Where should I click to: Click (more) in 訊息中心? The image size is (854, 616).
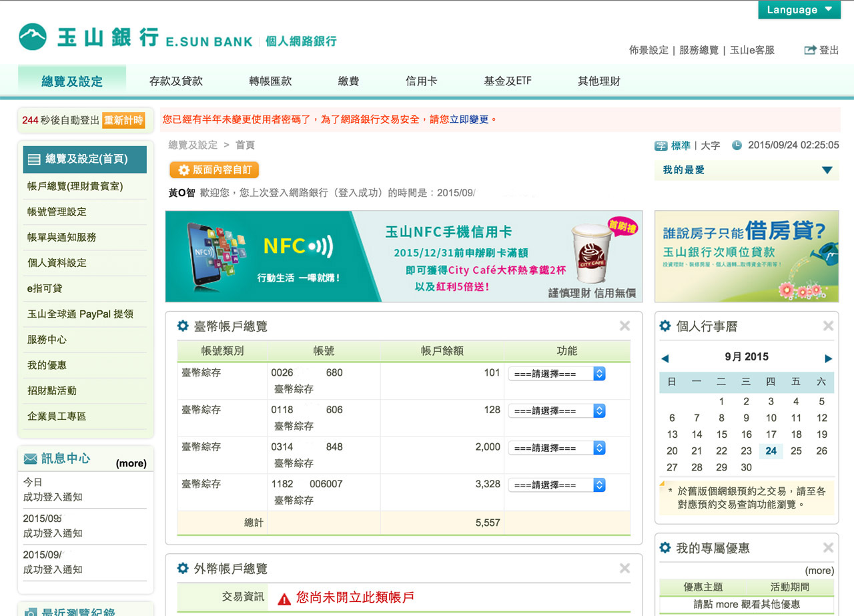point(131,463)
